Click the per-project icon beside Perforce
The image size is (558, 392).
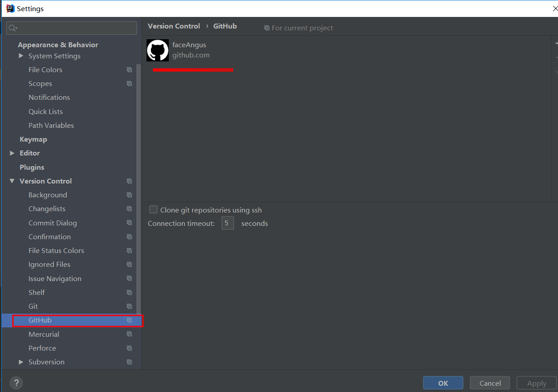[129, 348]
